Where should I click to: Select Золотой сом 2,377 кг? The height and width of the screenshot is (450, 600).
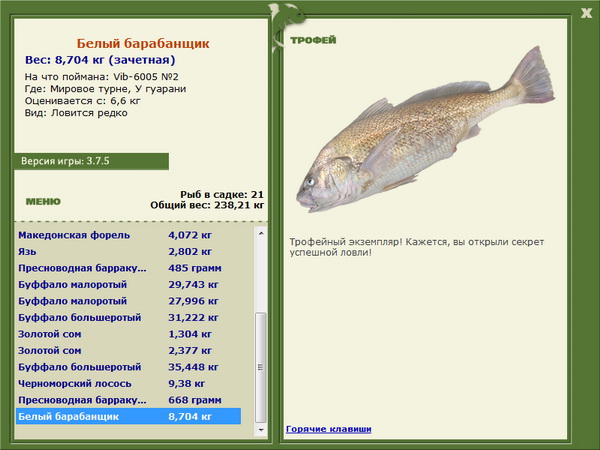pyautogui.click(x=129, y=350)
